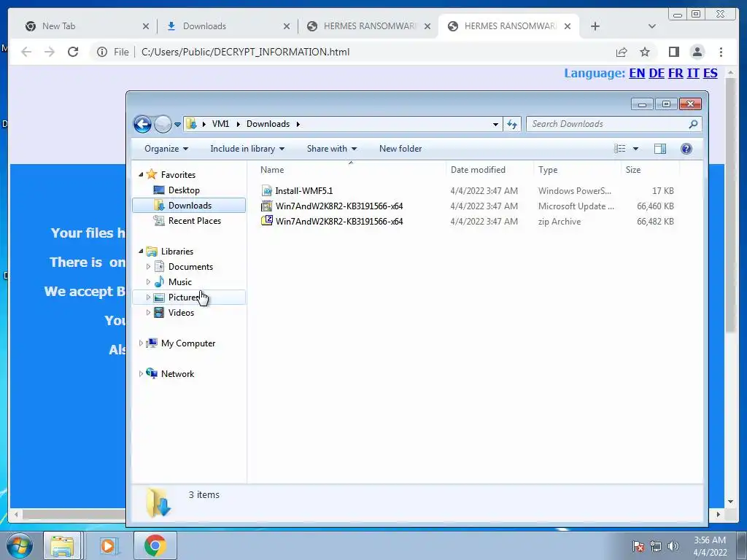Click Downloads in the breadcrumb path
Image resolution: width=747 pixels, height=560 pixels.
pyautogui.click(x=268, y=124)
